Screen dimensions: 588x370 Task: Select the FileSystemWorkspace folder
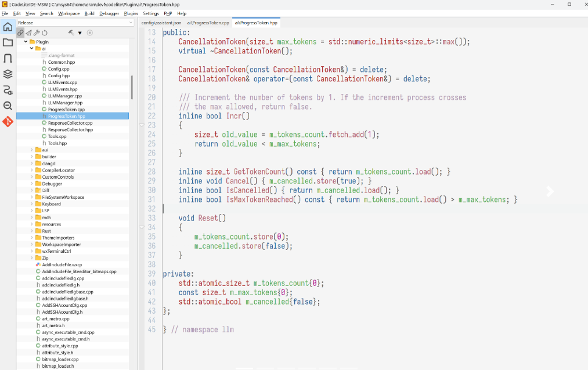point(63,197)
